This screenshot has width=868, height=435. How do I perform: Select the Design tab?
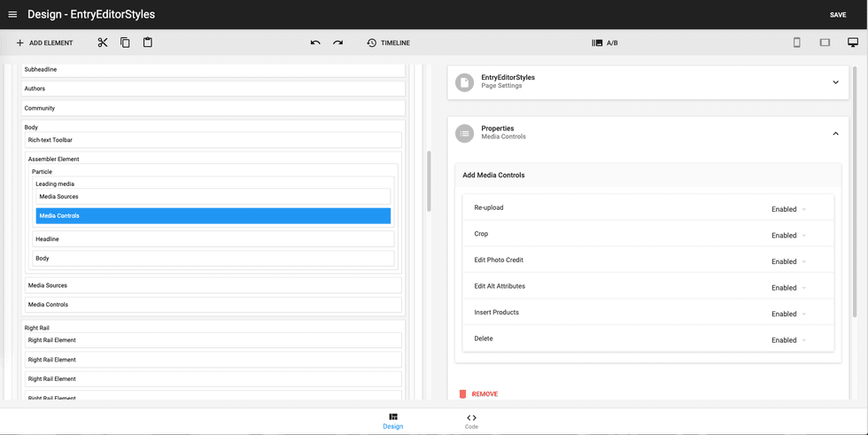click(393, 421)
